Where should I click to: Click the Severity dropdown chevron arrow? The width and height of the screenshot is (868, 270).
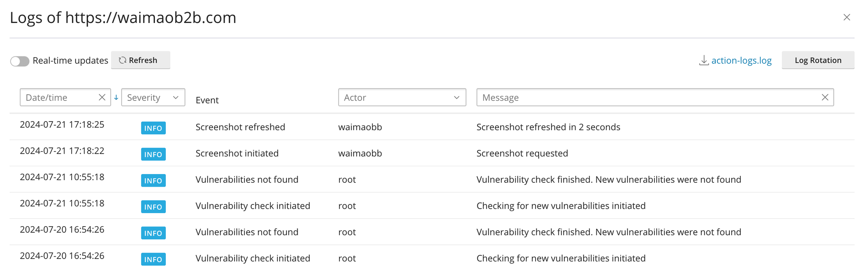click(176, 98)
